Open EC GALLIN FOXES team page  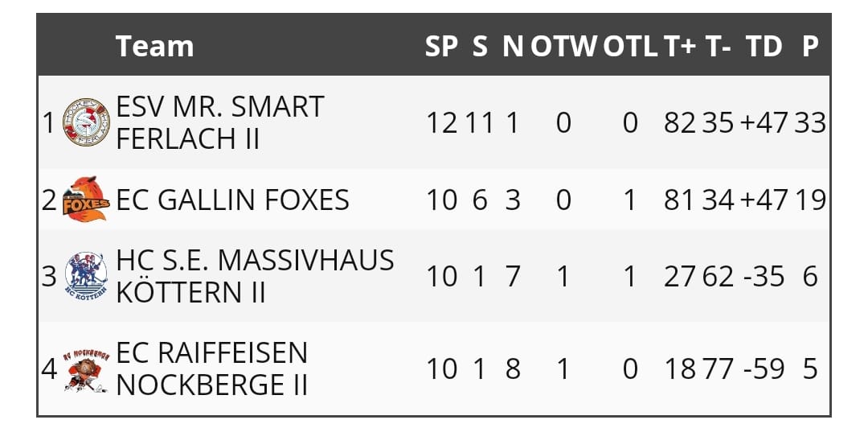coord(232,200)
